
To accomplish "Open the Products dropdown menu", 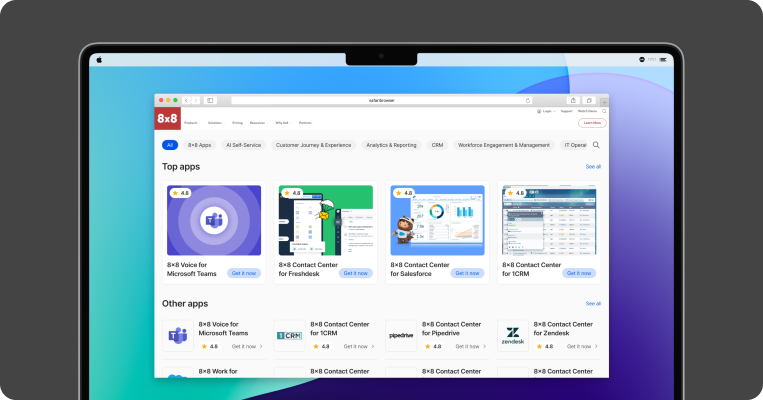I will tap(192, 123).
